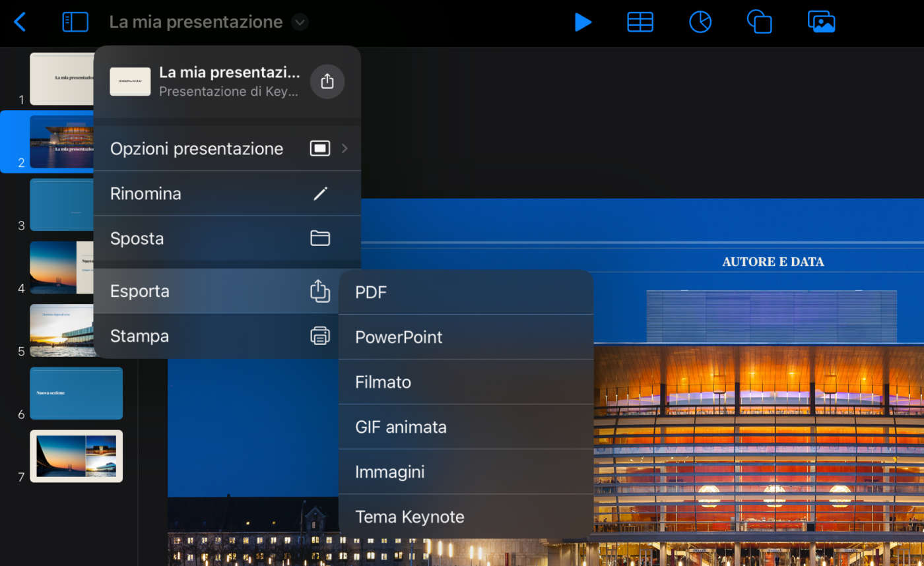
Task: Click the printer icon in the Stampa row
Action: click(x=320, y=336)
